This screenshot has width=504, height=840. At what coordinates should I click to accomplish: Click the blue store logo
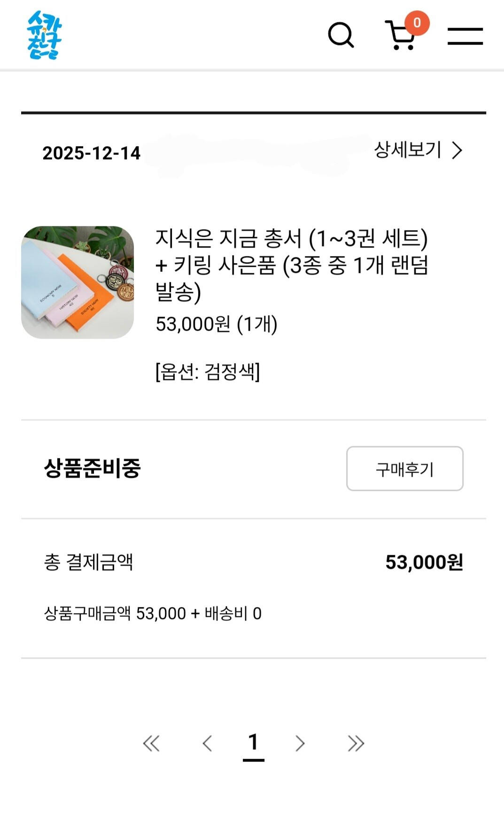pyautogui.click(x=44, y=35)
